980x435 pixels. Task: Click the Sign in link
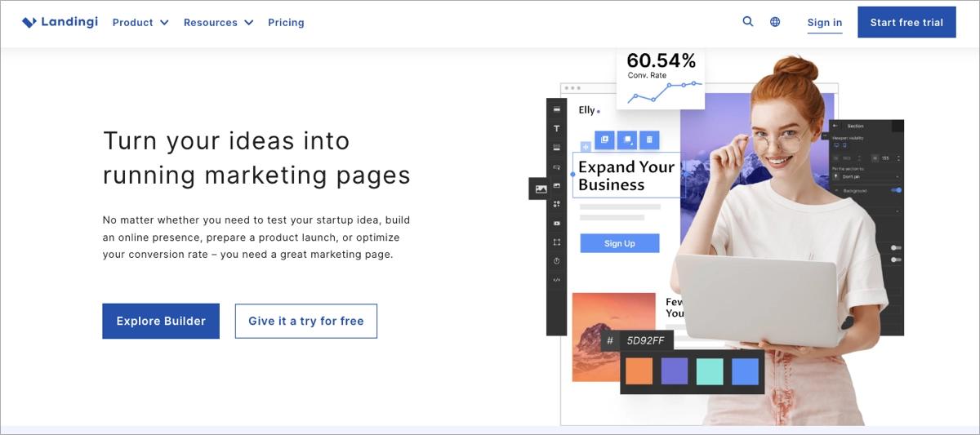[825, 23]
